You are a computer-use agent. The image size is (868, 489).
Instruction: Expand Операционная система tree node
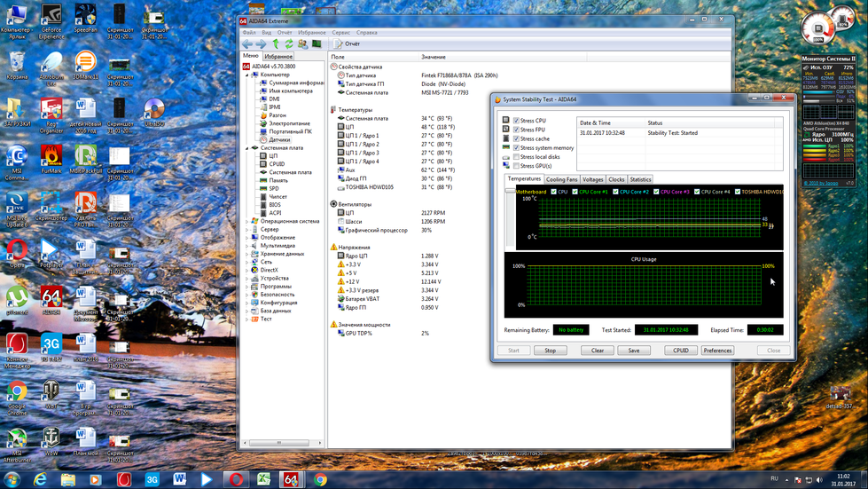click(247, 222)
